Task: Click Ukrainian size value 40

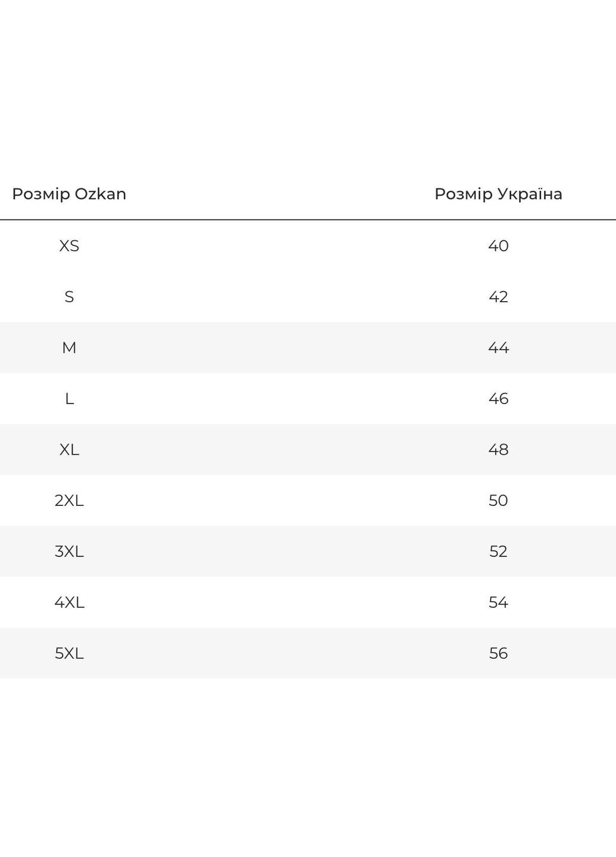Action: [498, 246]
